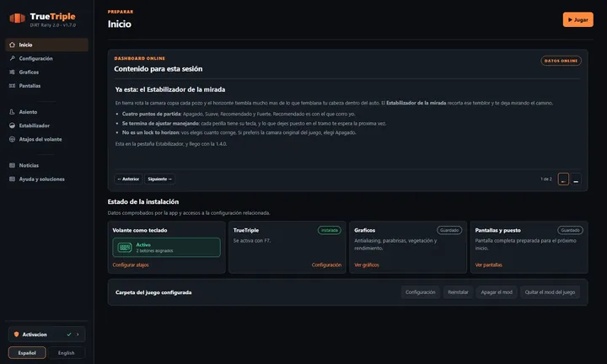
Task: Click the green keyboard icon in Activo box
Action: click(125, 247)
